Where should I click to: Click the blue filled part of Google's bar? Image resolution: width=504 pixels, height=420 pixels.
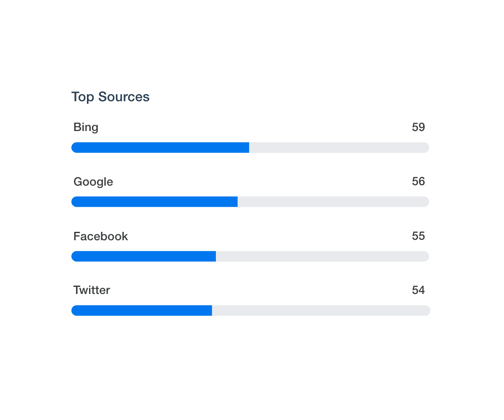pos(155,202)
